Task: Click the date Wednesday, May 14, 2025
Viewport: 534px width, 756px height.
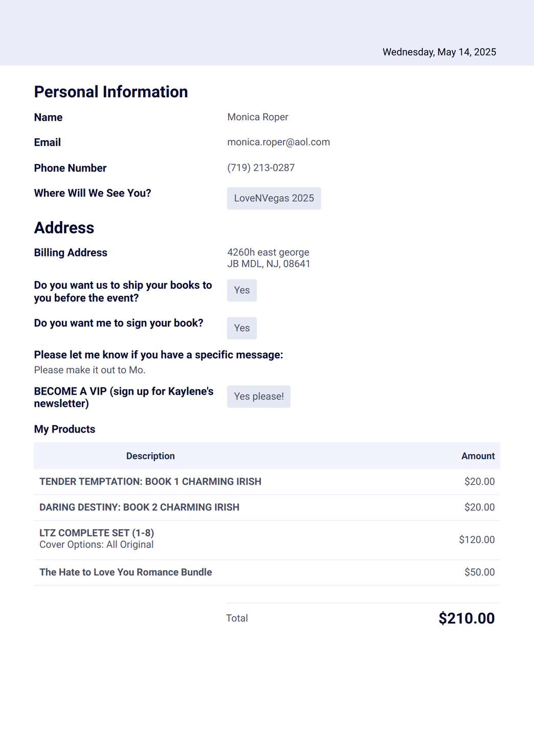Action: click(x=439, y=52)
